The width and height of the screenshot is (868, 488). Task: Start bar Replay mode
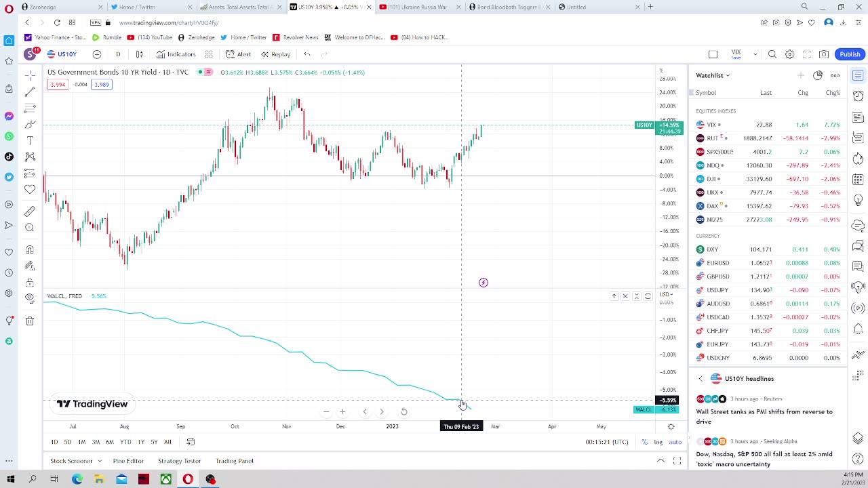pyautogui.click(x=276, y=54)
